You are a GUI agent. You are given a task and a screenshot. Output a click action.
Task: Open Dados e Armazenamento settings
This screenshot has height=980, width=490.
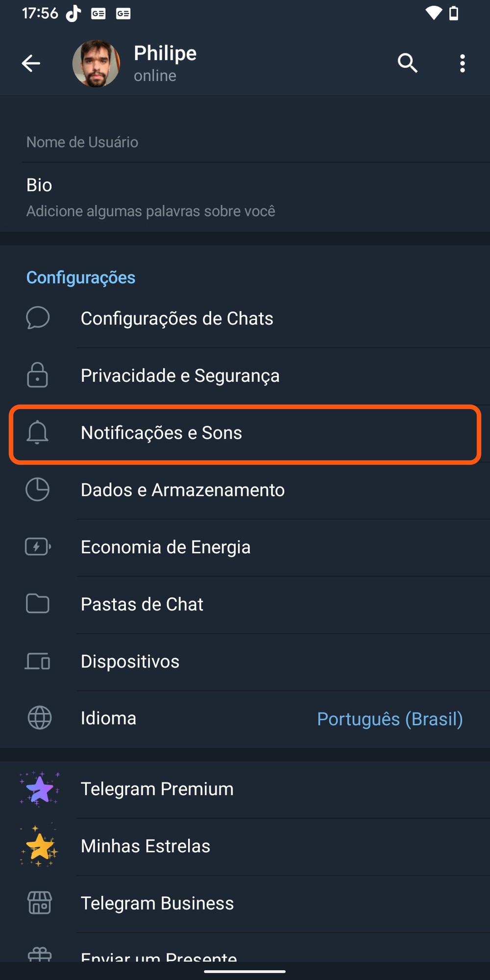182,490
